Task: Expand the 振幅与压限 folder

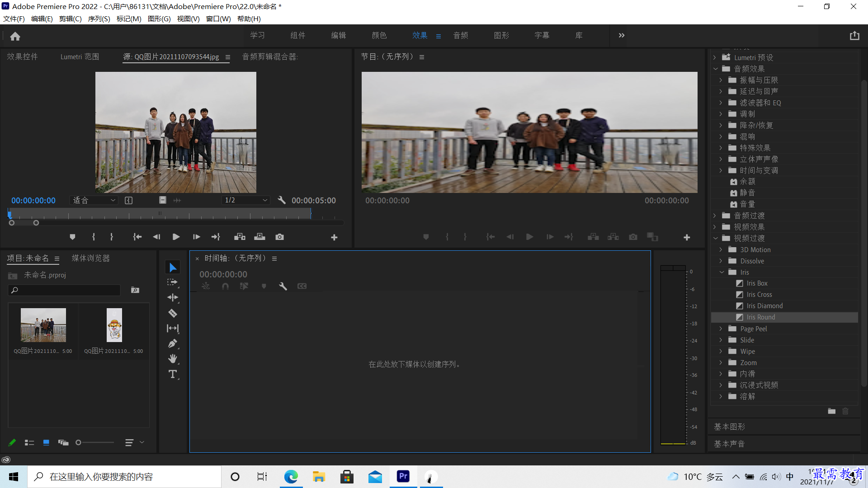Action: click(x=721, y=80)
